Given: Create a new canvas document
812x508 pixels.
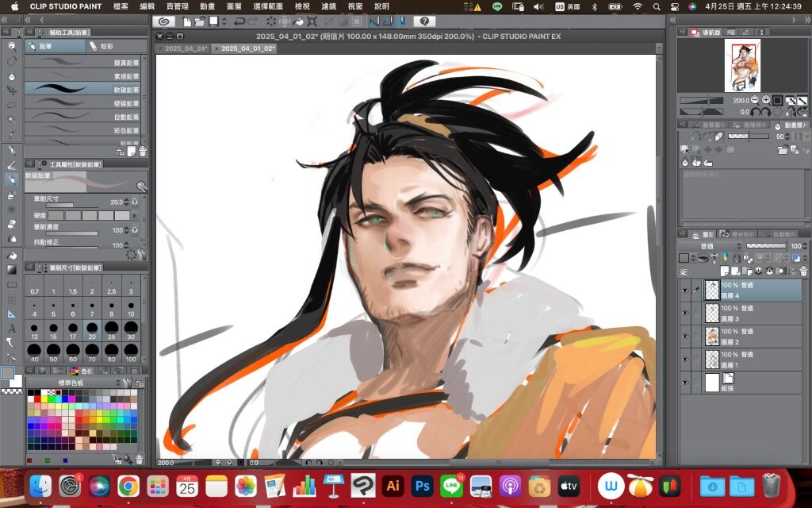Looking at the screenshot, I should (186, 21).
